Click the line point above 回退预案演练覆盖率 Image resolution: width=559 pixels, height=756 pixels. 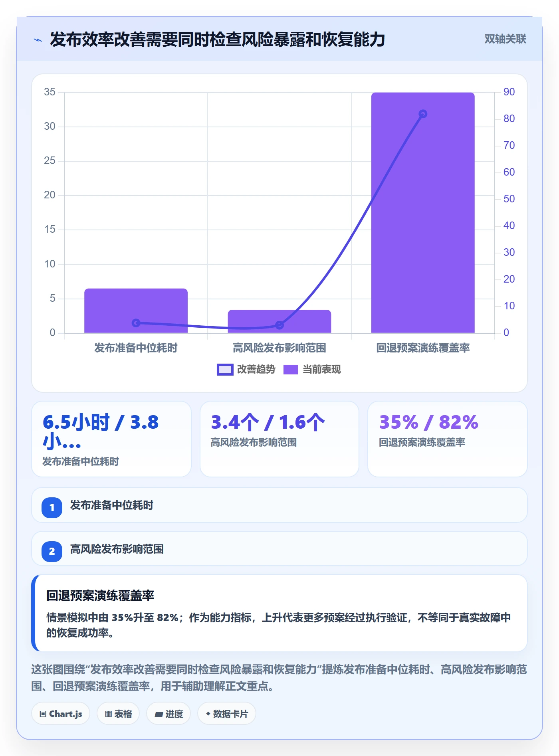(x=423, y=114)
